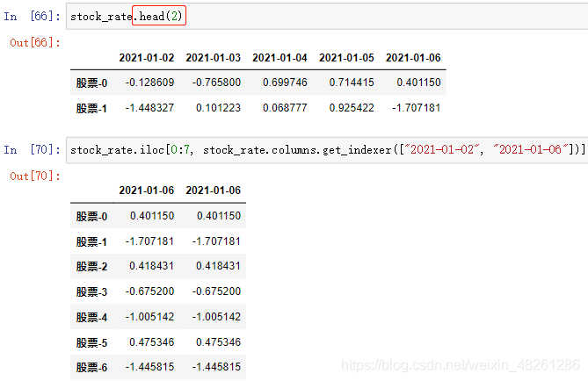Select right-column -0.675200 in the 股票-3 row
Viewport: 588px width, 381px height.
(216, 291)
